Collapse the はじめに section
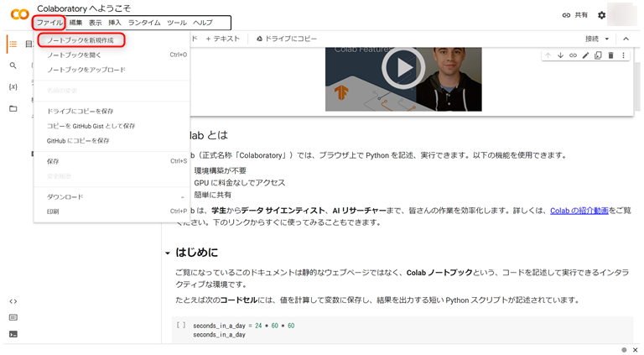This screenshot has width=644, height=355. pos(167,253)
